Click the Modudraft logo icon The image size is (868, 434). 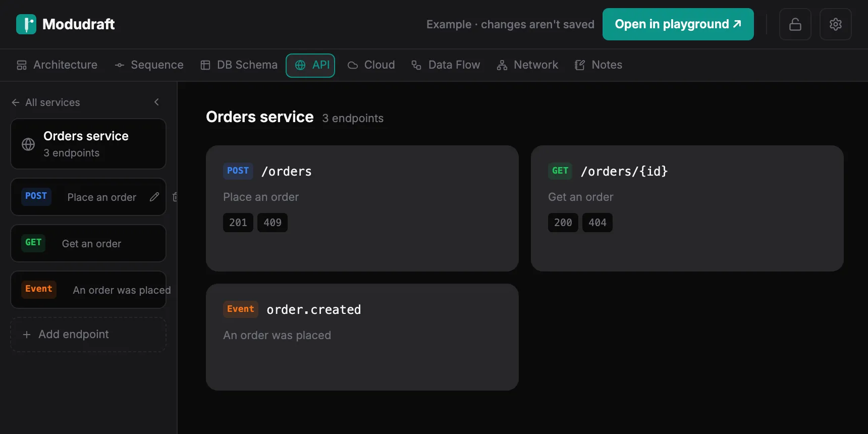tap(26, 24)
